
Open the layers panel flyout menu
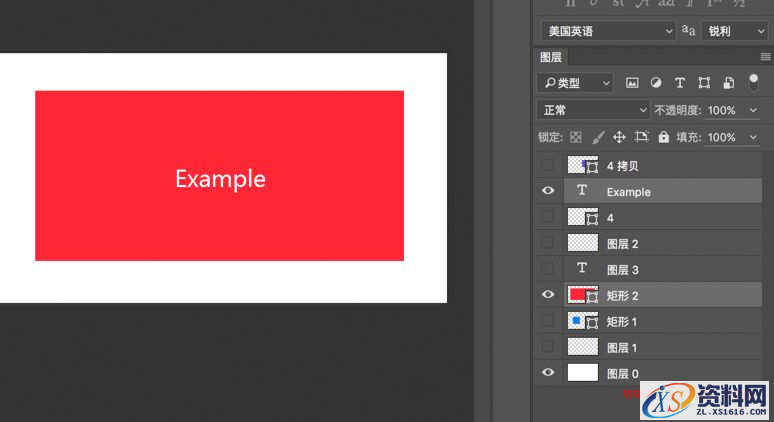coord(765,58)
